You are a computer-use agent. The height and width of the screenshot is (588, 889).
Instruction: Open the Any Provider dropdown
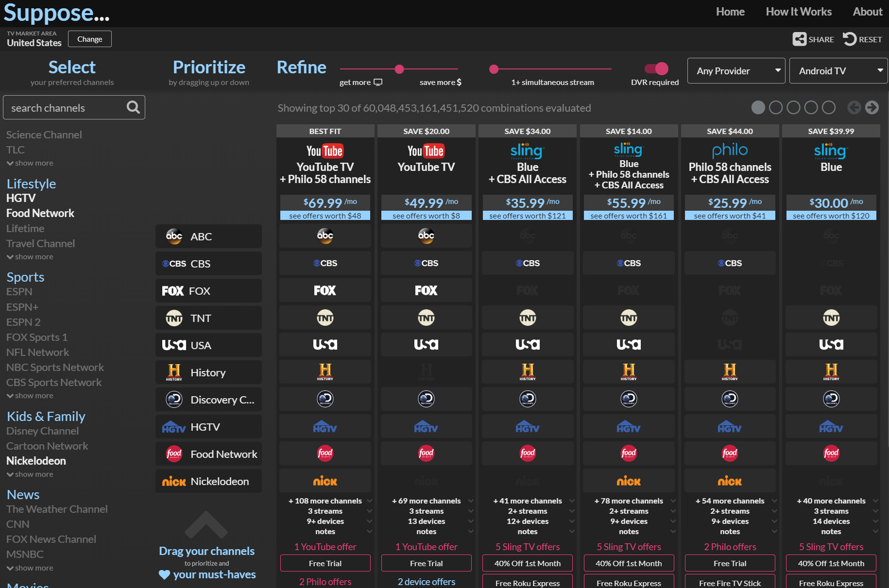tap(736, 71)
